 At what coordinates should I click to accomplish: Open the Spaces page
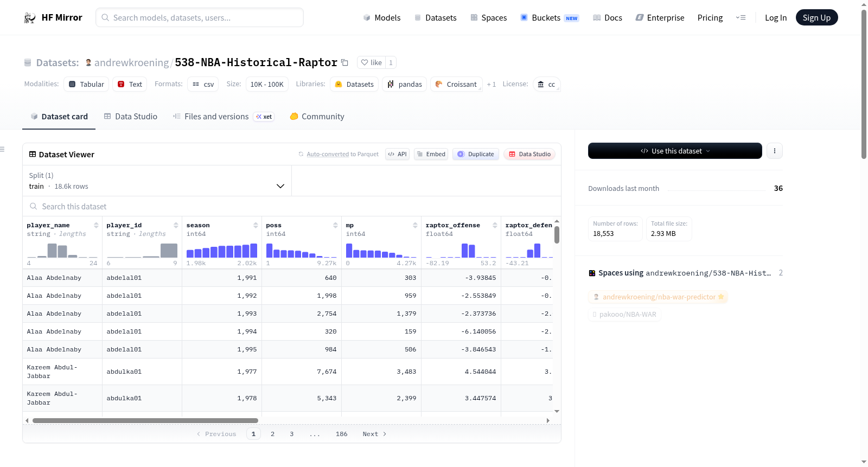click(488, 18)
